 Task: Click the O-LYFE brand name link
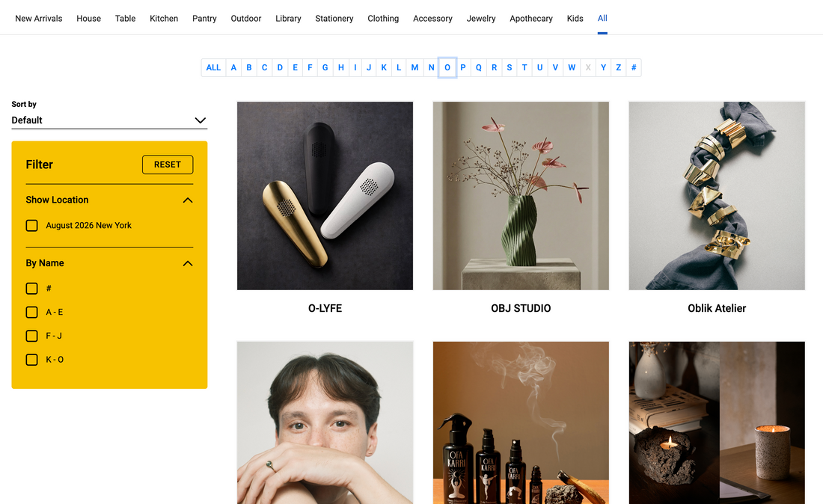tap(325, 308)
